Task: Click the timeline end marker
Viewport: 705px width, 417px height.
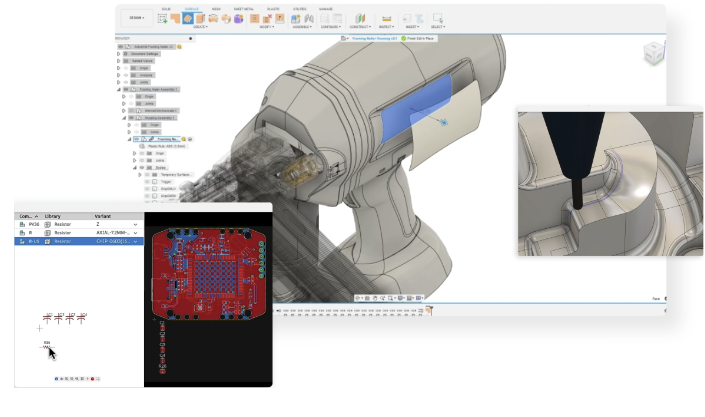Action: pos(432,312)
